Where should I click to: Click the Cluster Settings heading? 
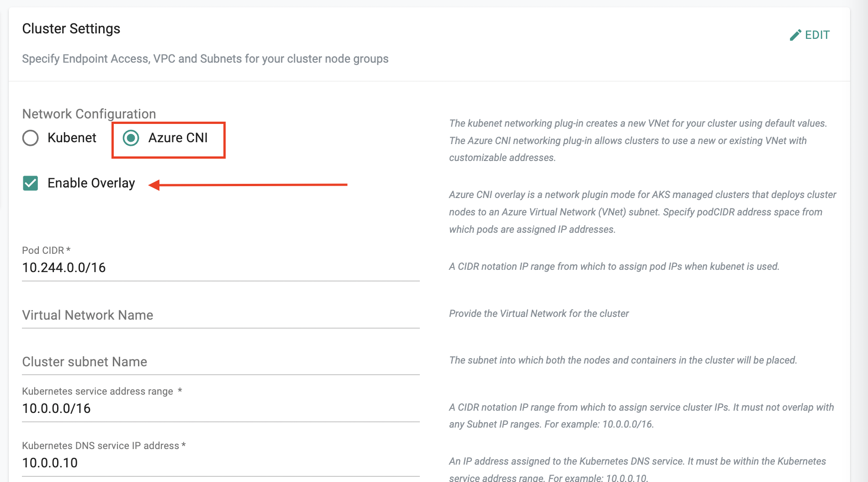pyautogui.click(x=71, y=29)
